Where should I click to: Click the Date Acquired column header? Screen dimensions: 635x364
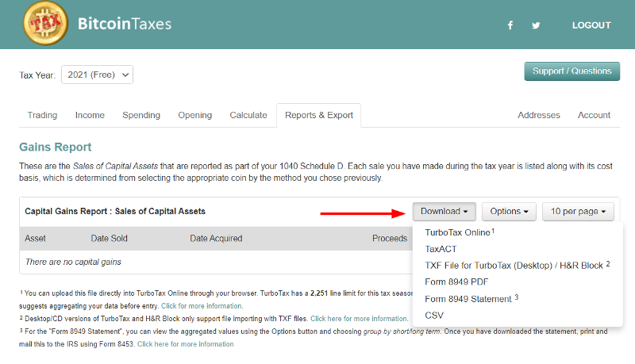click(x=216, y=239)
